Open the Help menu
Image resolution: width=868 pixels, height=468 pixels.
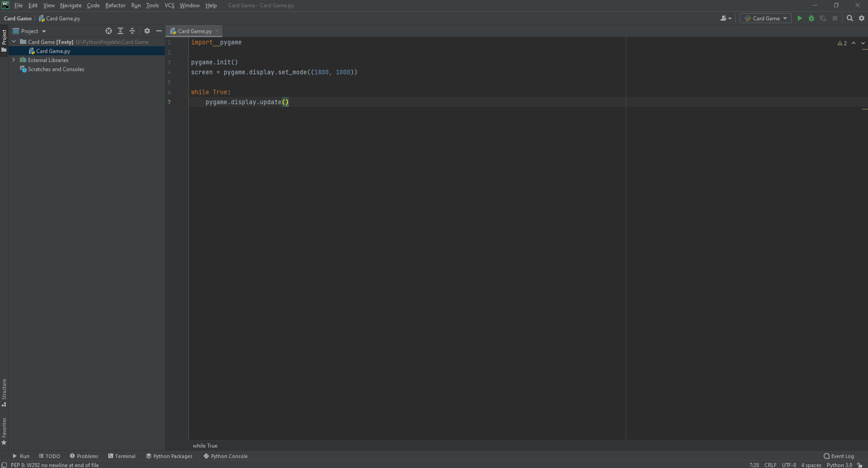[211, 5]
